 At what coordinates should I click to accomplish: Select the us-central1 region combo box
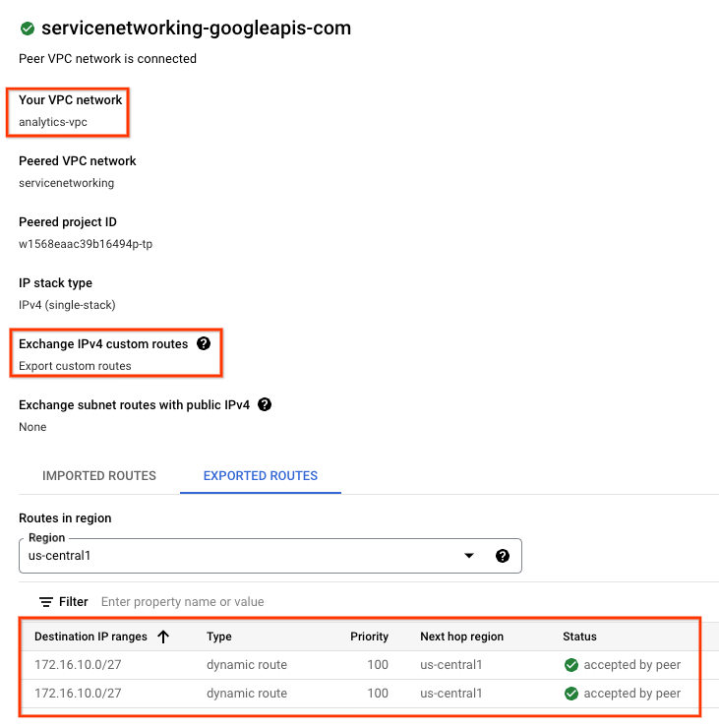point(246,556)
